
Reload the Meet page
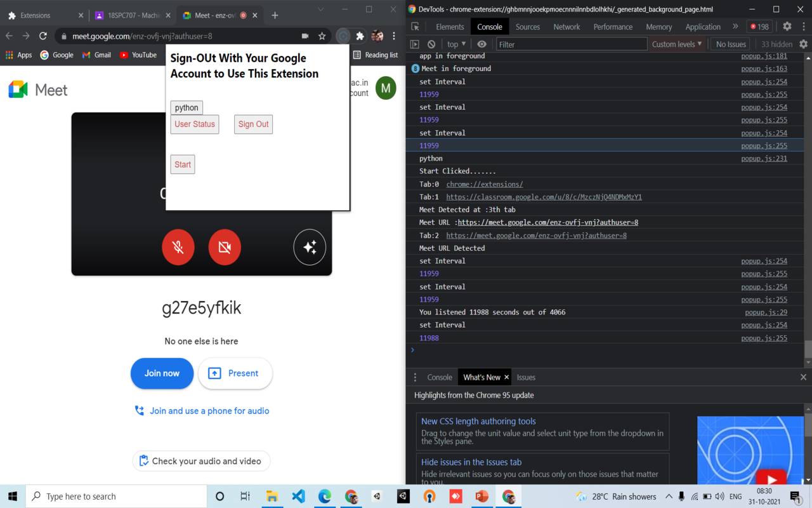(43, 36)
